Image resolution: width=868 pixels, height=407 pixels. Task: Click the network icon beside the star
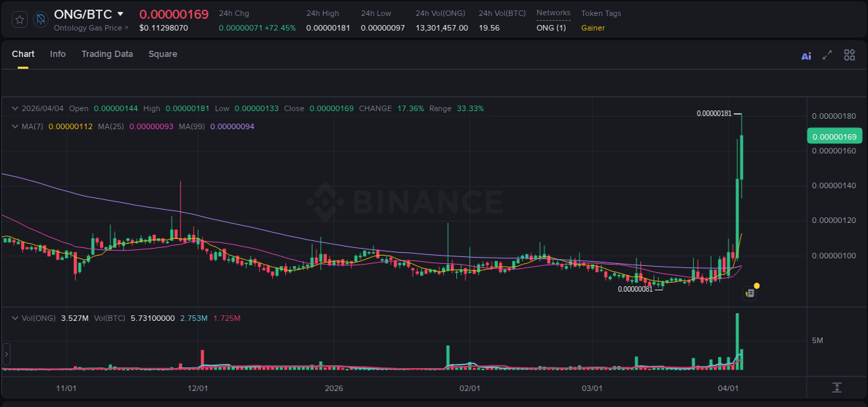pyautogui.click(x=40, y=19)
